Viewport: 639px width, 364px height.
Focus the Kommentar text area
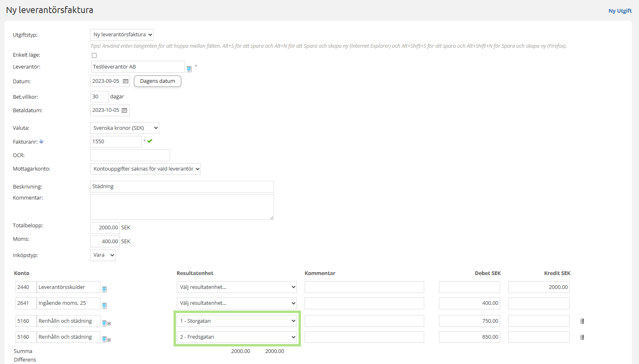(182, 207)
